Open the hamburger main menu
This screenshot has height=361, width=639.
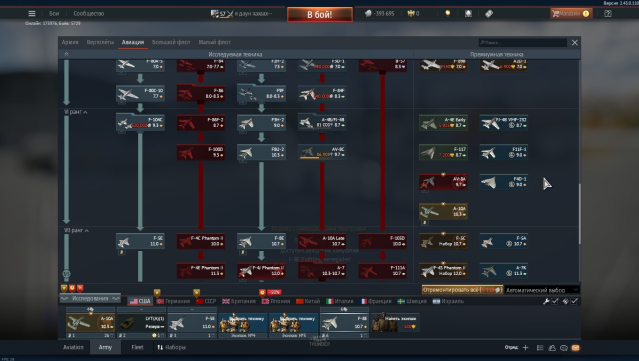click(32, 13)
